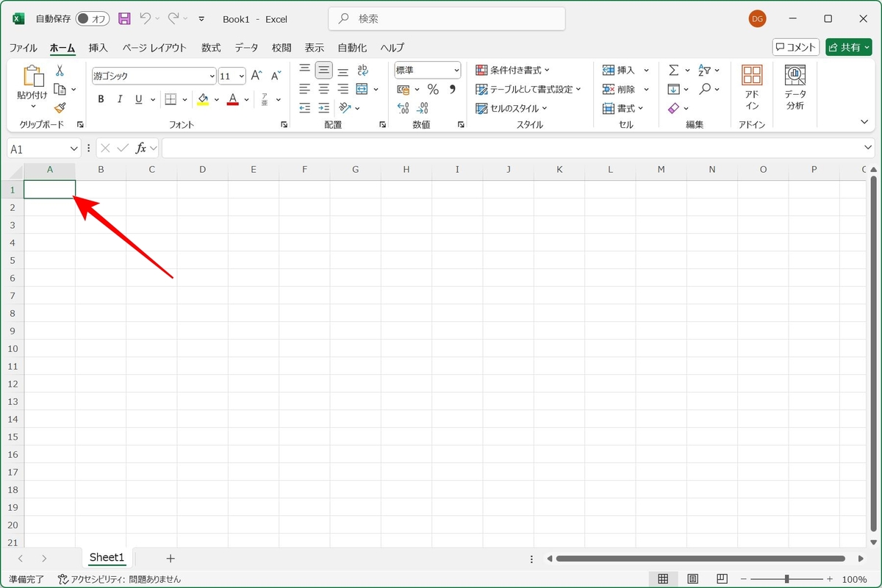Screen dimensions: 882x588
Task: Apply cell borders icon
Action: point(171,99)
